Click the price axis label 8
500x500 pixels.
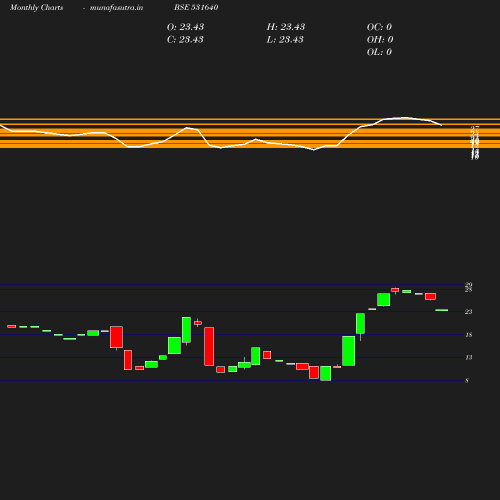click(467, 381)
